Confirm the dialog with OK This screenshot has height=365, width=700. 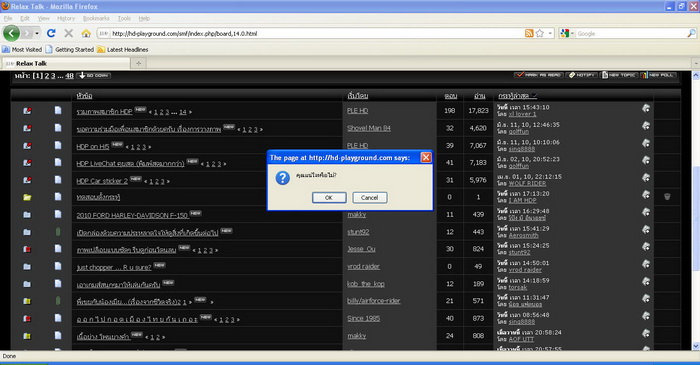point(329,198)
